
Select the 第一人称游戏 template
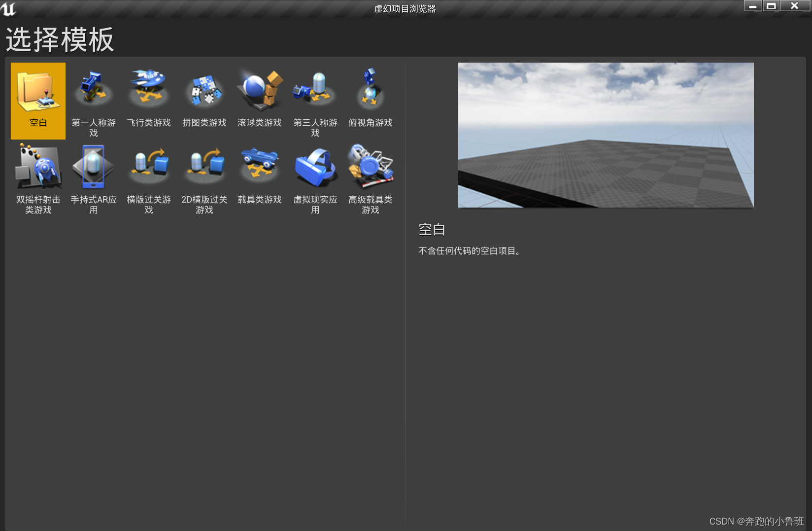(x=93, y=99)
